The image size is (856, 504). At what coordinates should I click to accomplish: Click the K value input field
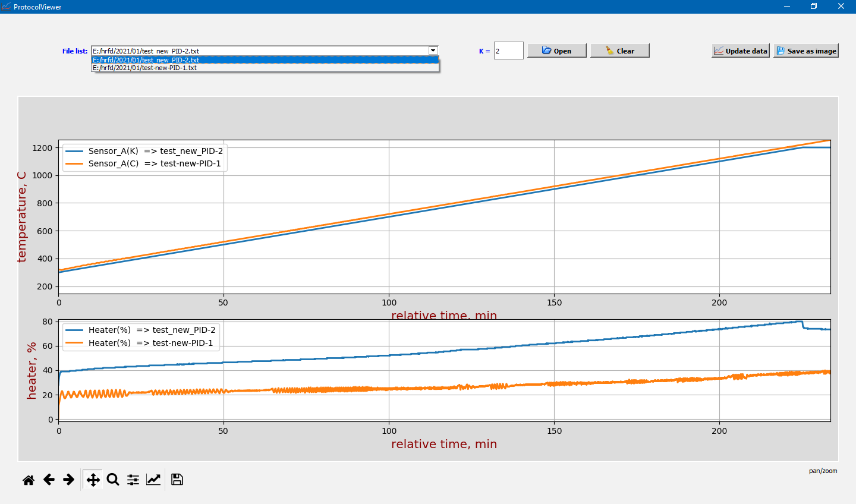click(508, 51)
